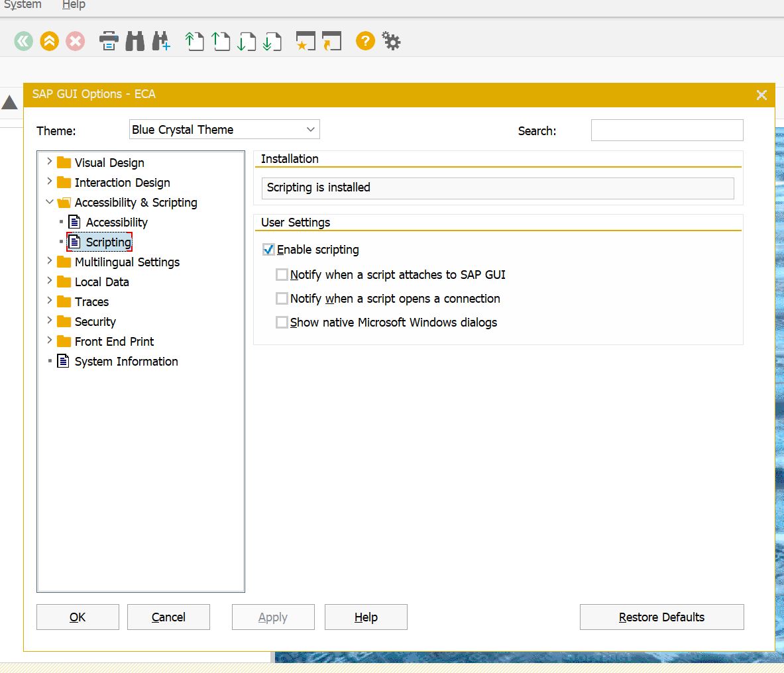
Task: Open Help using the question mark icon
Action: pos(364,40)
